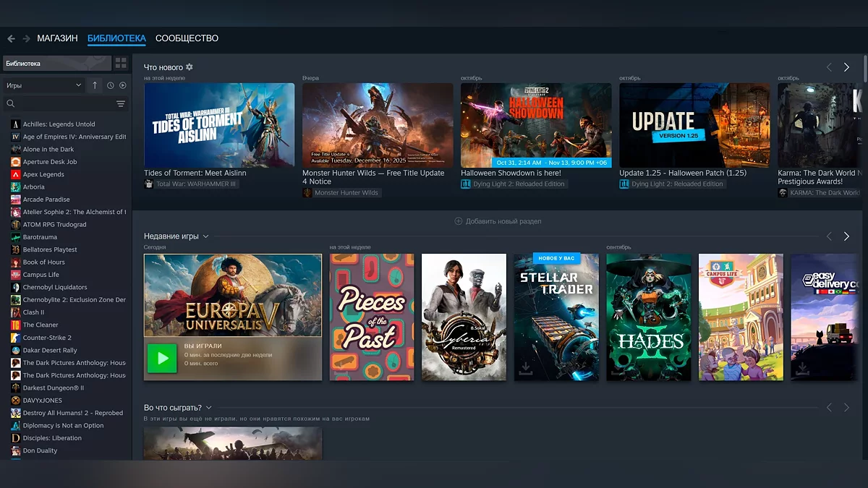The height and width of the screenshot is (488, 868).
Task: Show next recent games arrow
Action: [846, 236]
